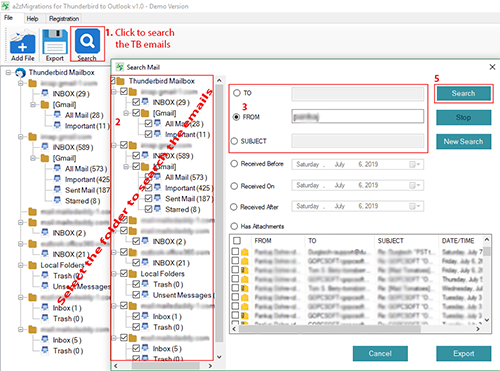This screenshot has width=500, height=371.
Task: Click the DATE/TIME column header
Action: tap(458, 241)
